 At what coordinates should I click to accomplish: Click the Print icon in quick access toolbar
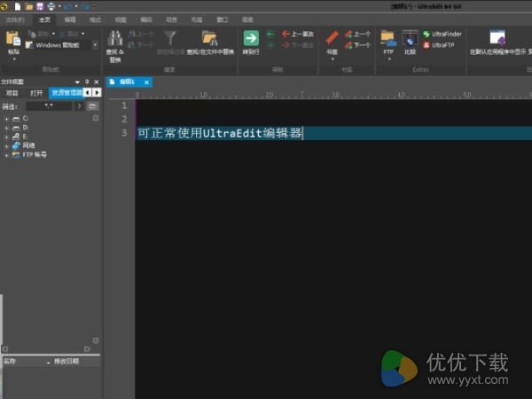(x=51, y=6)
